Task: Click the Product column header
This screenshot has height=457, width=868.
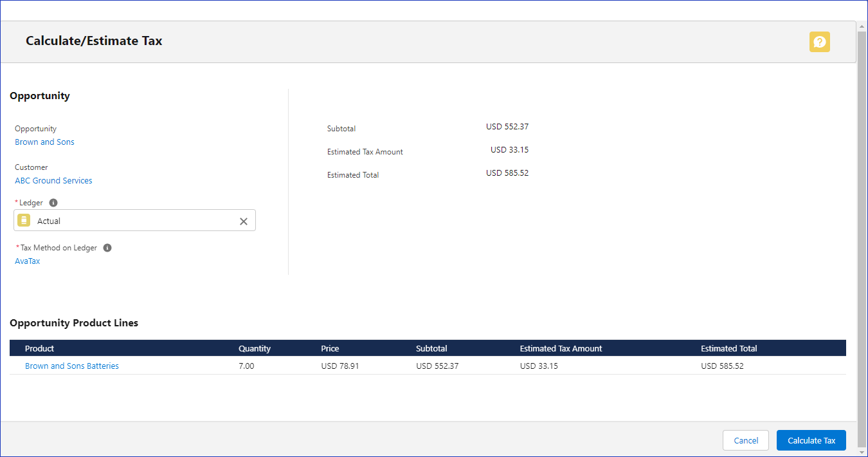Action: 40,348
